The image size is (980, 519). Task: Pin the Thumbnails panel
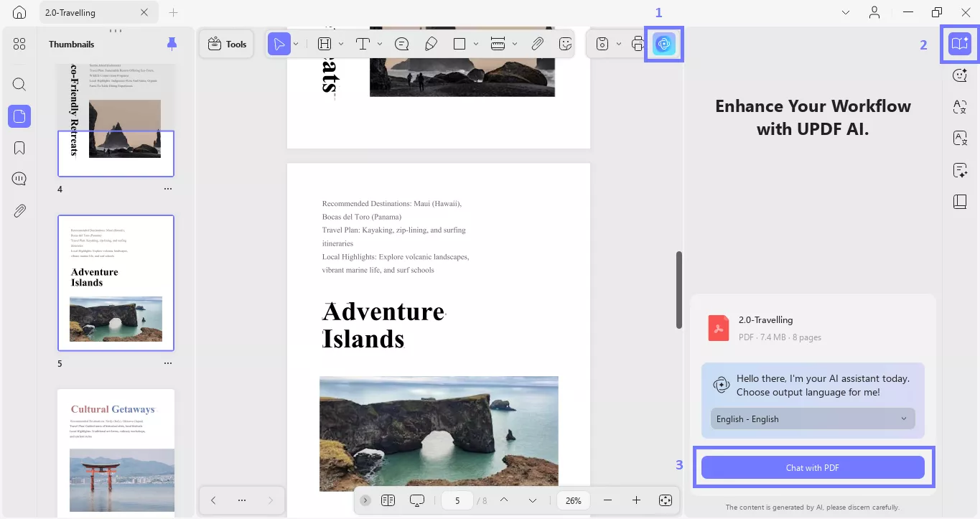pos(172,44)
